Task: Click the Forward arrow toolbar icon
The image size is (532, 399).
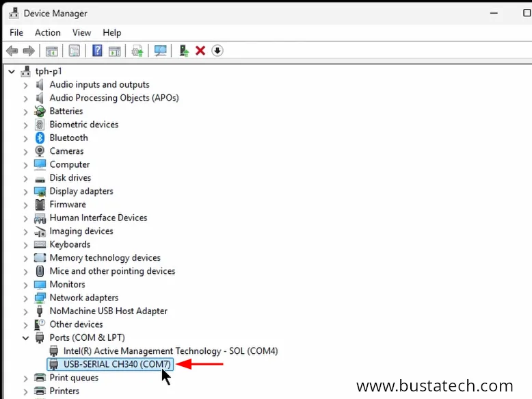Action: coord(29,51)
